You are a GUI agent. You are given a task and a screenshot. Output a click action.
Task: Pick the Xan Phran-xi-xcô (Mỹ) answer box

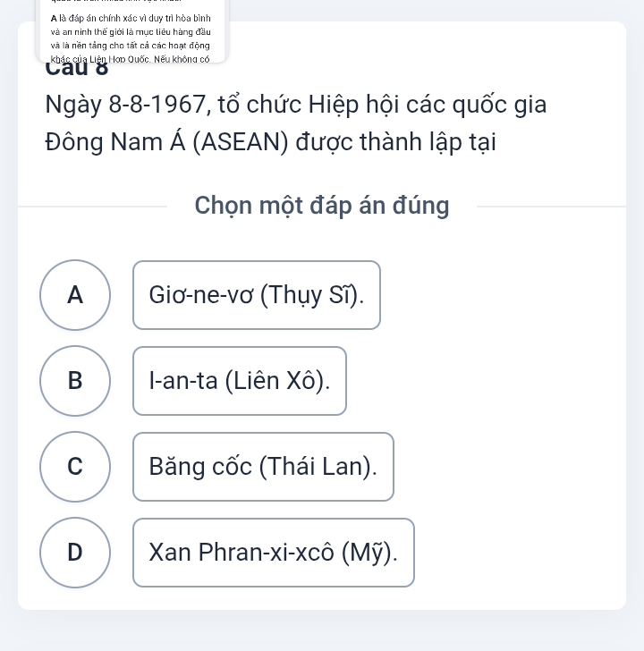point(274,553)
